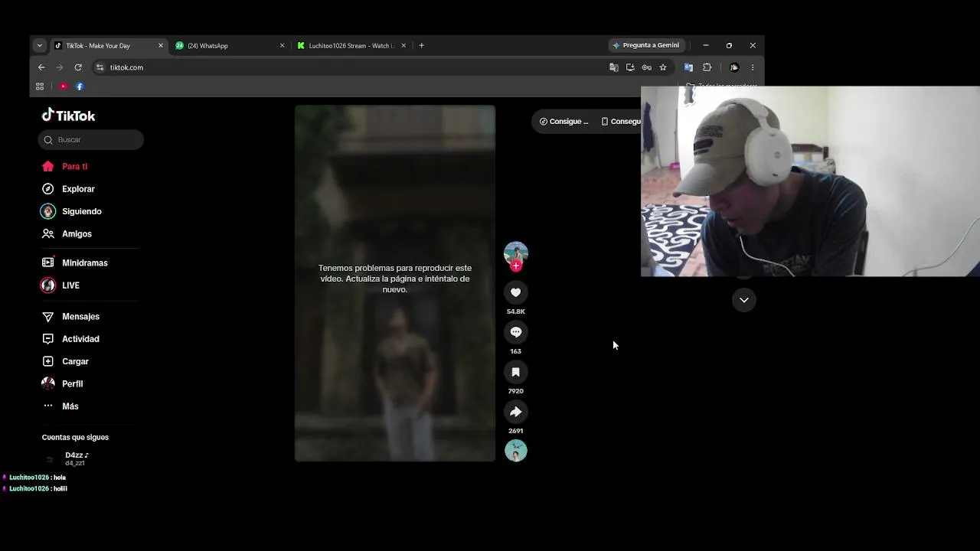Save the video with the bookmark icon
This screenshot has width=980, height=551.
click(516, 372)
